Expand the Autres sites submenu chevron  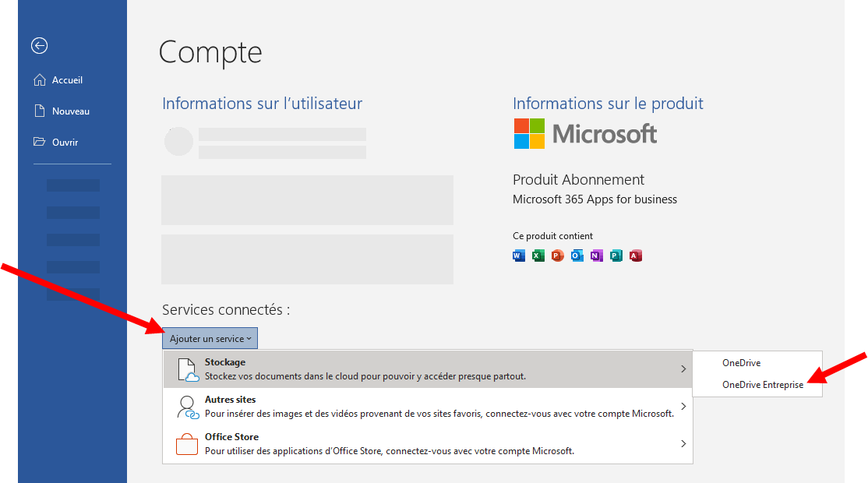[x=683, y=406]
